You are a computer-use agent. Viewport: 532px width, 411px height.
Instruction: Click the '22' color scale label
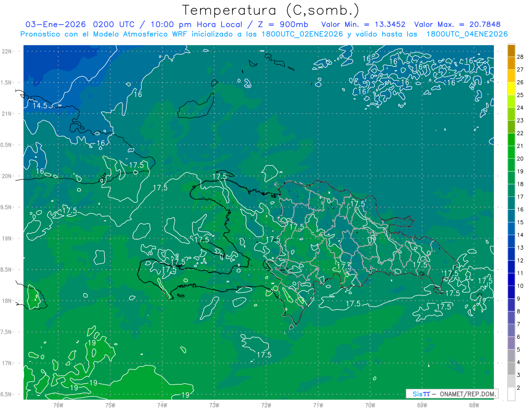click(x=520, y=133)
